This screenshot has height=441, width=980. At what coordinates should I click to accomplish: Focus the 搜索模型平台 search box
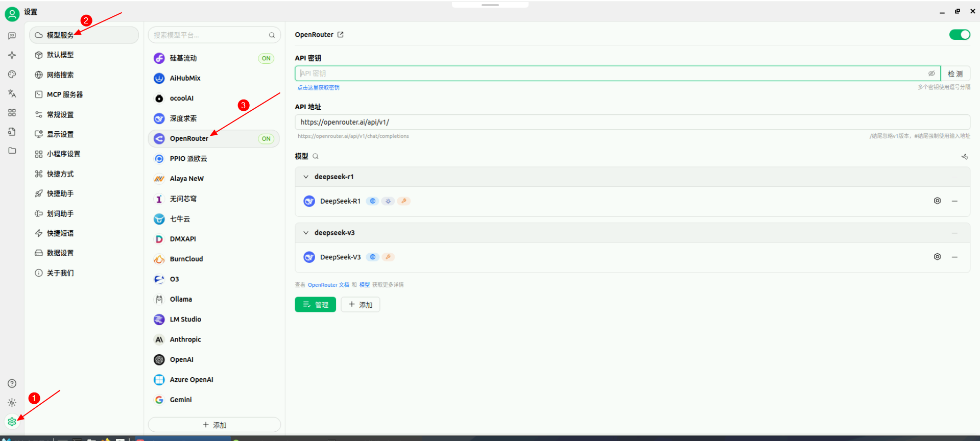click(214, 35)
